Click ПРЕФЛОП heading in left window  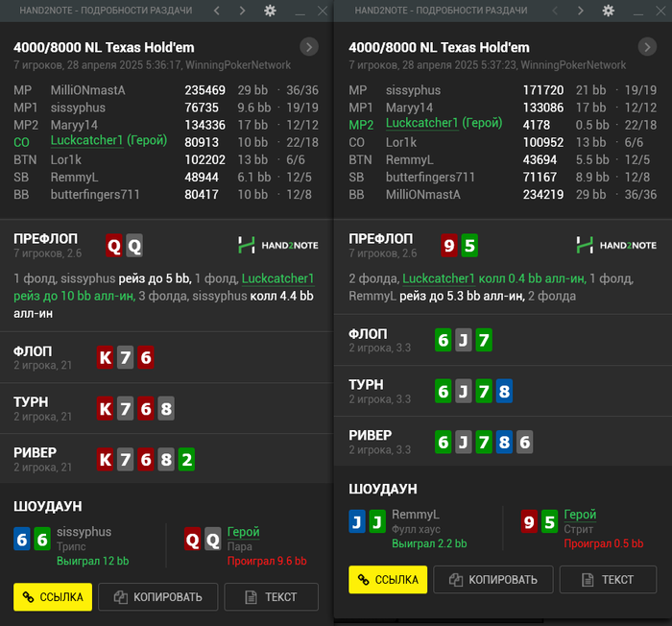tap(46, 238)
